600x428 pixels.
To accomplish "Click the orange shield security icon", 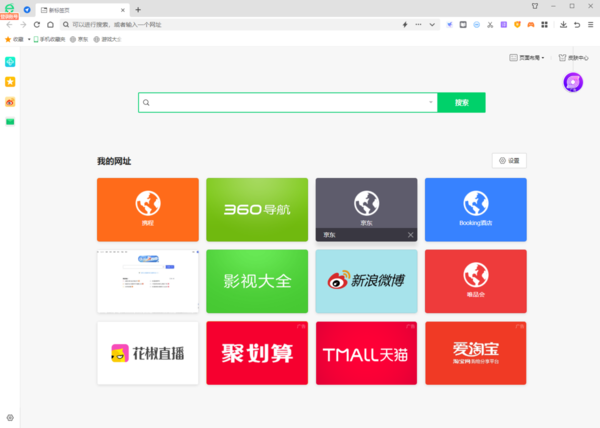I will click(517, 24).
